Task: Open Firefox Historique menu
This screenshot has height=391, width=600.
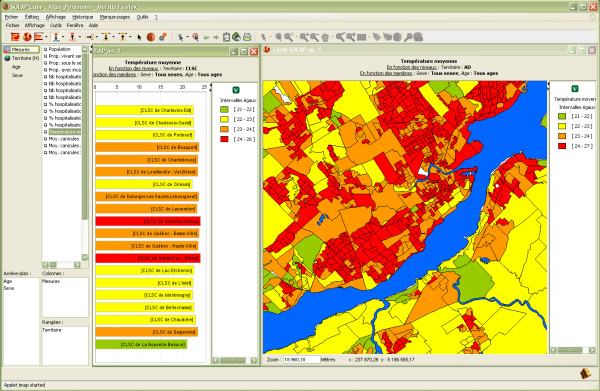Action: pos(83,17)
